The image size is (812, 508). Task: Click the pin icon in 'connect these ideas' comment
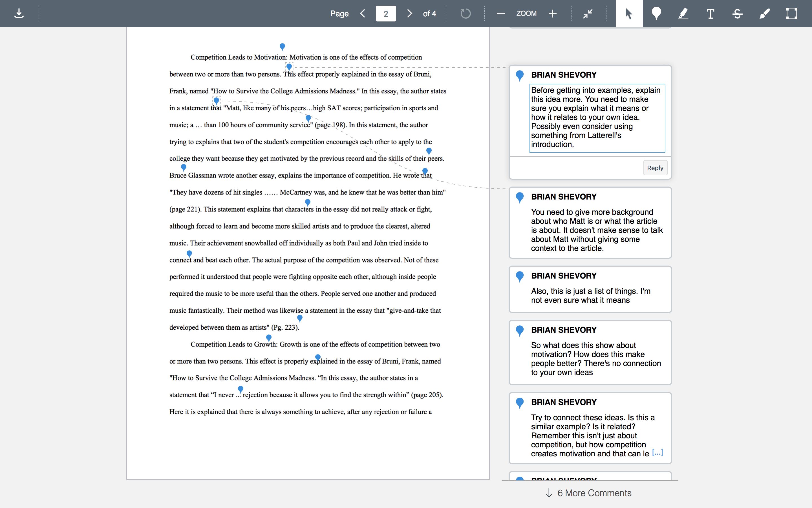point(520,403)
